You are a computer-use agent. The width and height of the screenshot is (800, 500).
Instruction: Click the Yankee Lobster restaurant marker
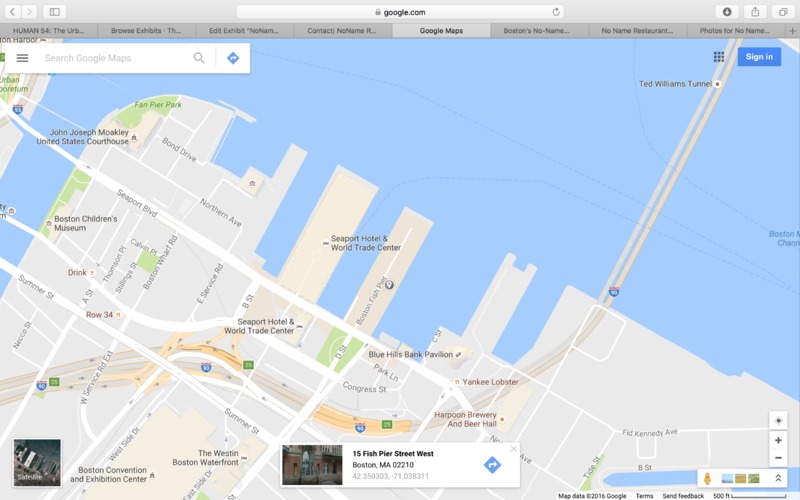[457, 382]
